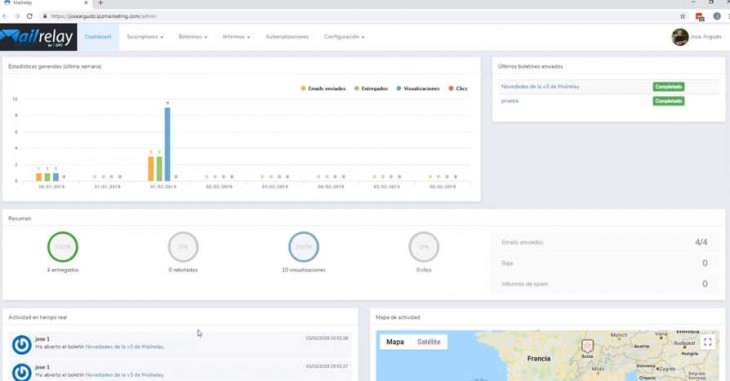730x381 pixels.
Task: Open newsletter link in second activity entry
Action: (x=124, y=375)
